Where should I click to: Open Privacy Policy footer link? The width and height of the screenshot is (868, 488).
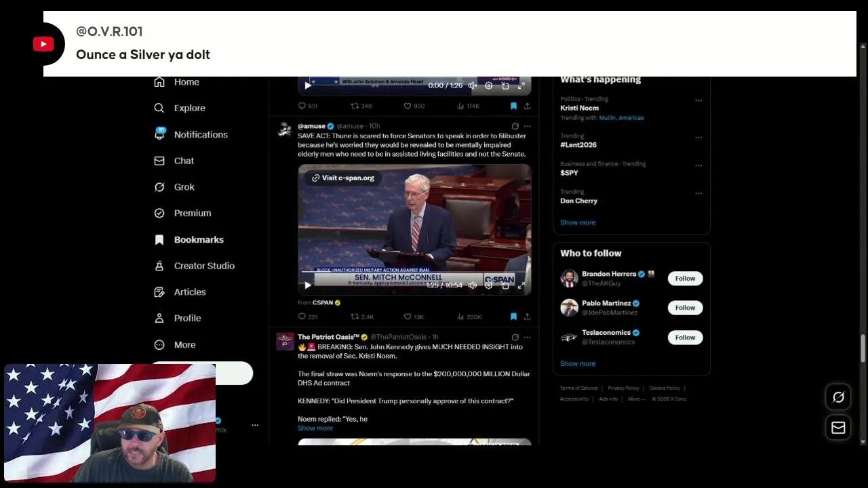(x=623, y=388)
